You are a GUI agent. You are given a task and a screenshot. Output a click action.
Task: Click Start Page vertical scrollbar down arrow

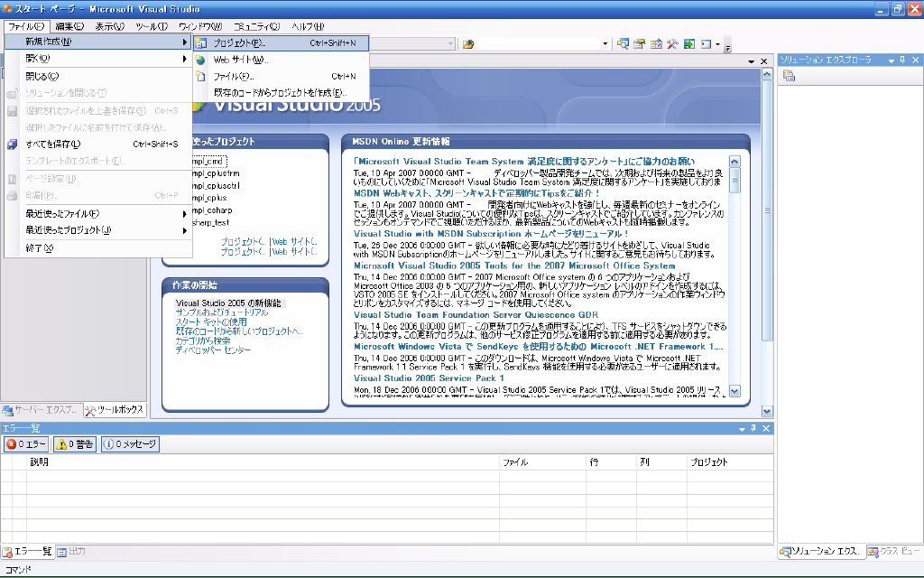767,411
